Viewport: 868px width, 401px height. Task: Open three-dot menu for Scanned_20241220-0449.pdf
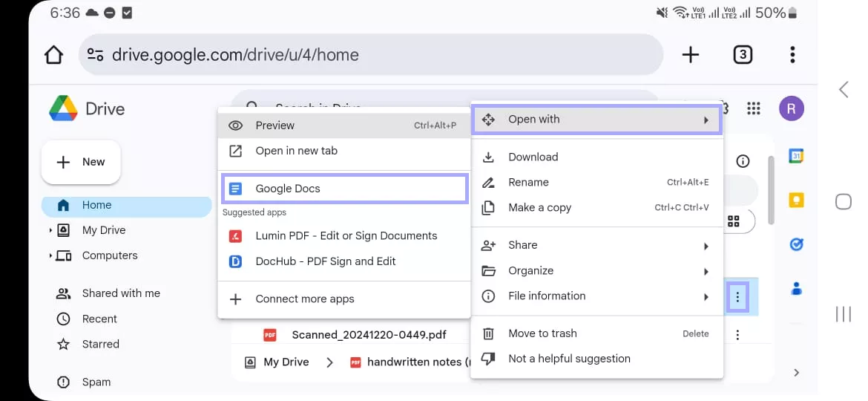tap(737, 334)
